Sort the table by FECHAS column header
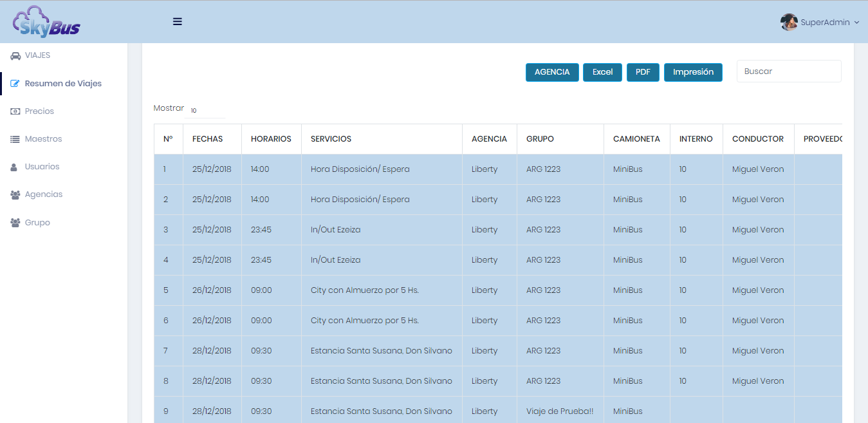 coord(208,139)
